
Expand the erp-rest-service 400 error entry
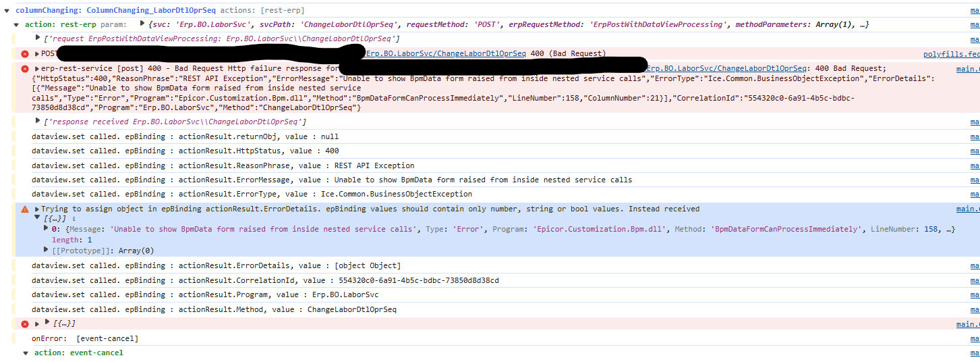point(37,69)
